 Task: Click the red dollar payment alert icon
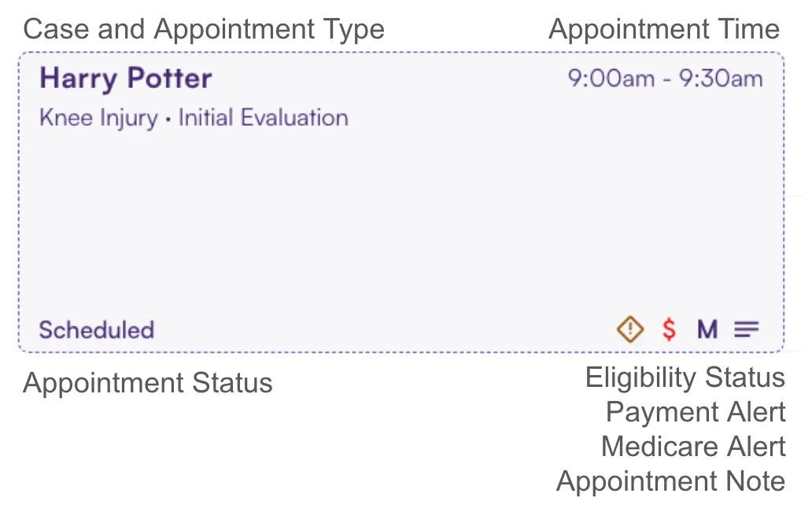(x=669, y=329)
